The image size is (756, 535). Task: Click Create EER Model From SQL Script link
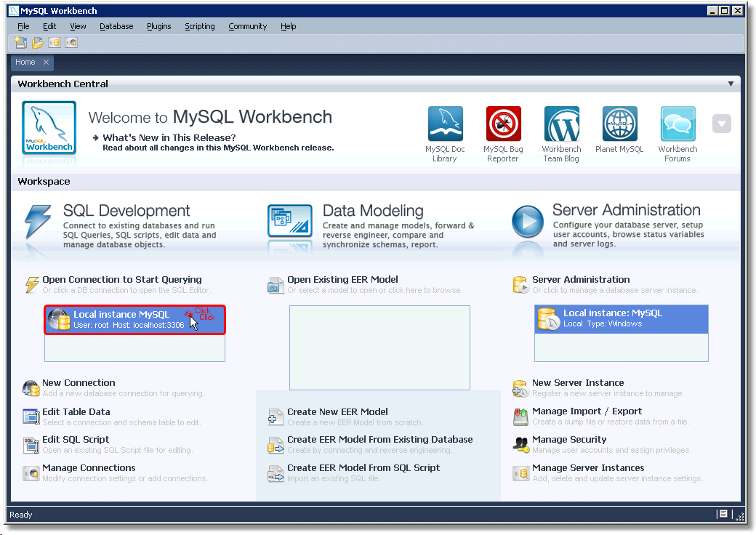(363, 467)
